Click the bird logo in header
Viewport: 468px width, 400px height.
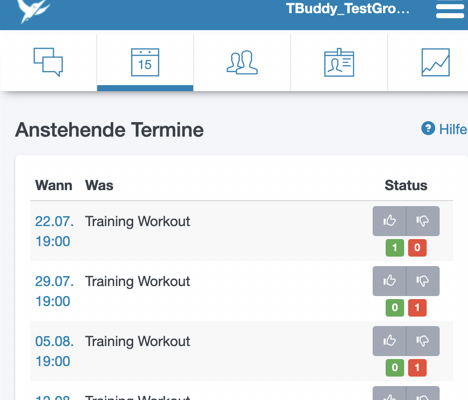[34, 11]
